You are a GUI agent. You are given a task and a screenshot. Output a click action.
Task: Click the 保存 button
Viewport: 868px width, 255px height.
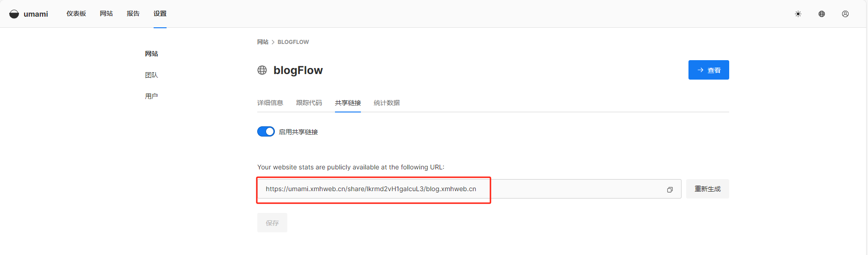(272, 223)
